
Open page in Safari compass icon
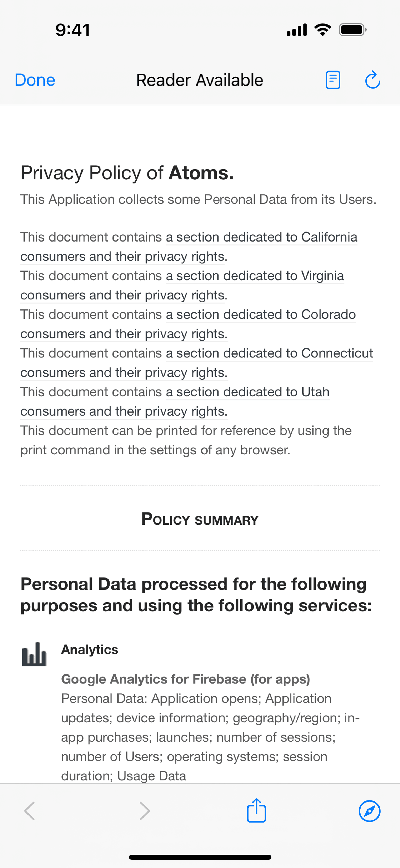pos(369,811)
